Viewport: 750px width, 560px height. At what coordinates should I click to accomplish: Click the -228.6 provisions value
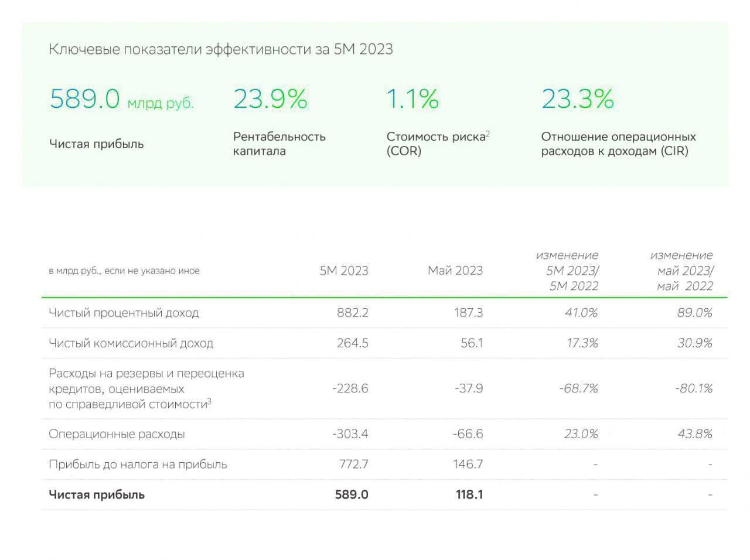[350, 388]
